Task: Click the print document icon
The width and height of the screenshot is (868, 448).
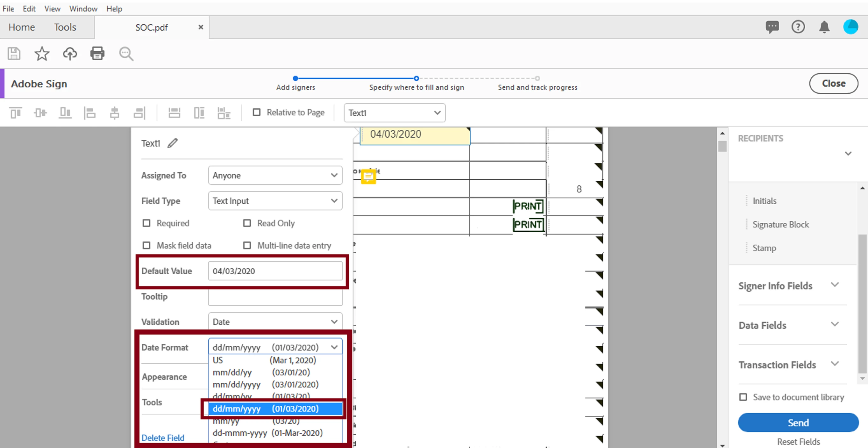Action: pos(97,54)
